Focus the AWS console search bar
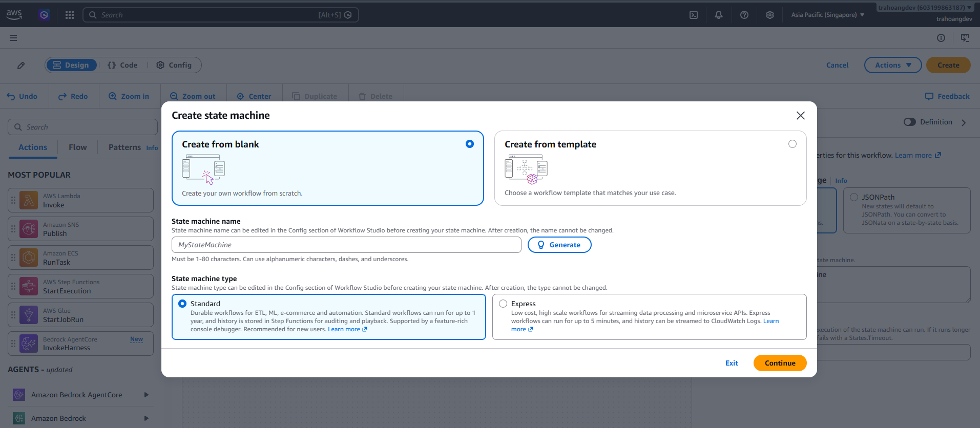Image resolution: width=980 pixels, height=428 pixels. [x=221, y=15]
